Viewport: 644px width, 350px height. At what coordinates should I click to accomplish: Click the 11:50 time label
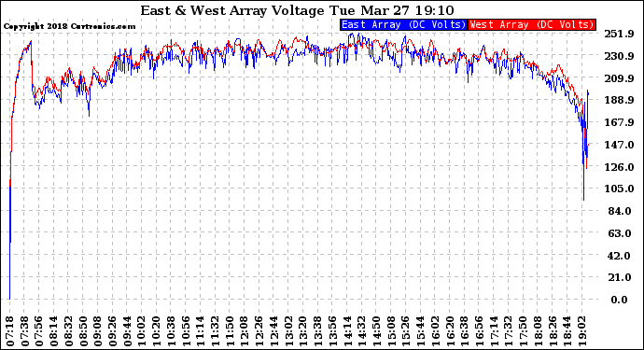[x=230, y=331]
